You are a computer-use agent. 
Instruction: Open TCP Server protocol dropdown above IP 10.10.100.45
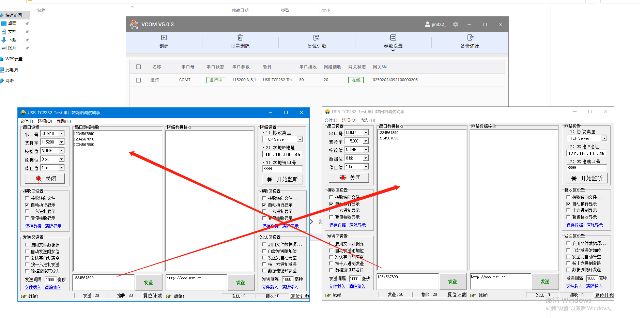300,139
